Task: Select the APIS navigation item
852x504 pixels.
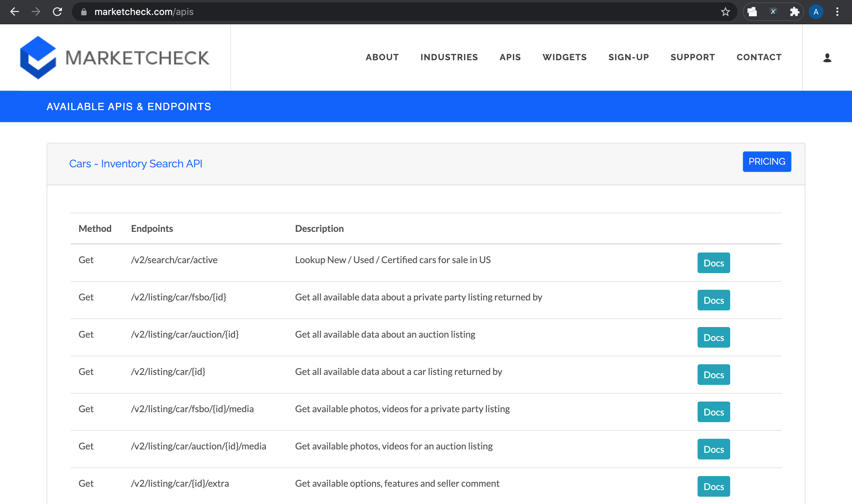Action: coord(510,57)
